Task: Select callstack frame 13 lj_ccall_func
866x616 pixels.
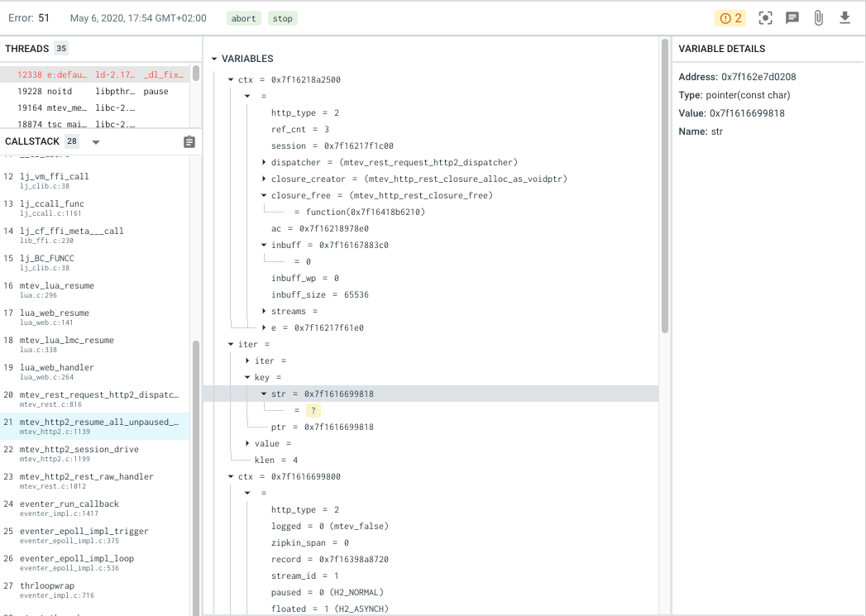Action: pyautogui.click(x=95, y=208)
